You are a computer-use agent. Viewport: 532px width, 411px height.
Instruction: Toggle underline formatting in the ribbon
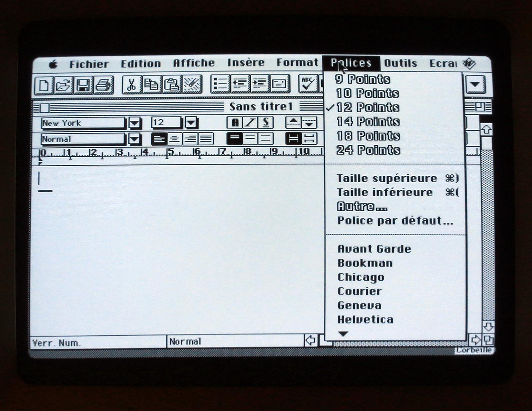[x=266, y=123]
